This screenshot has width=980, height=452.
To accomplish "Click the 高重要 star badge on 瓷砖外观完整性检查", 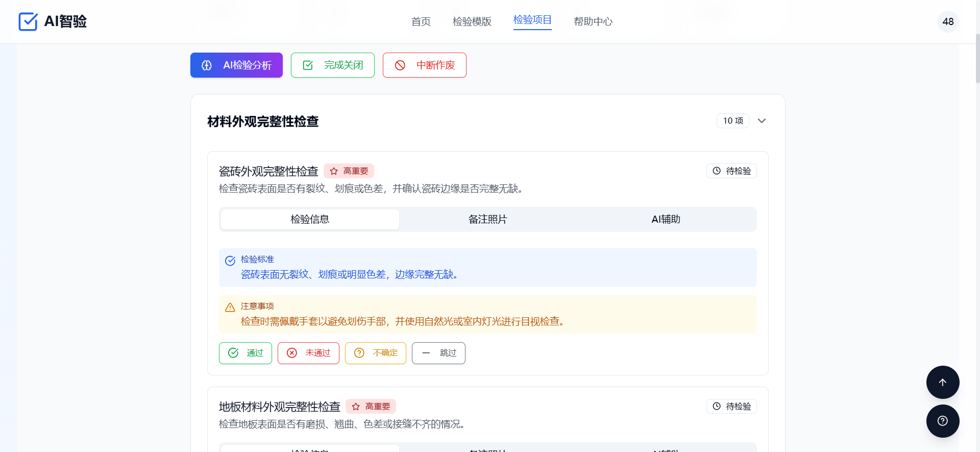I will pos(349,171).
